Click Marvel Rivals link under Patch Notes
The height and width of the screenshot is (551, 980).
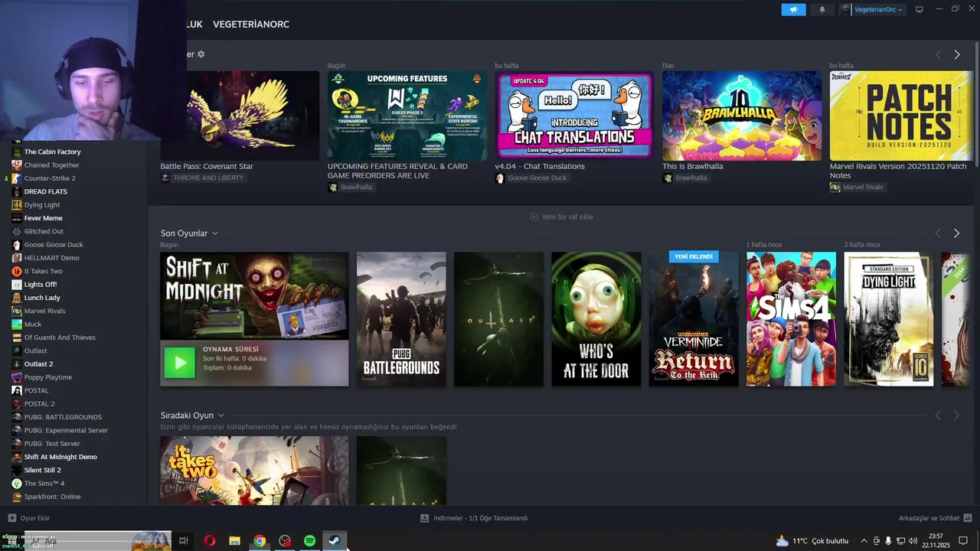pos(857,187)
